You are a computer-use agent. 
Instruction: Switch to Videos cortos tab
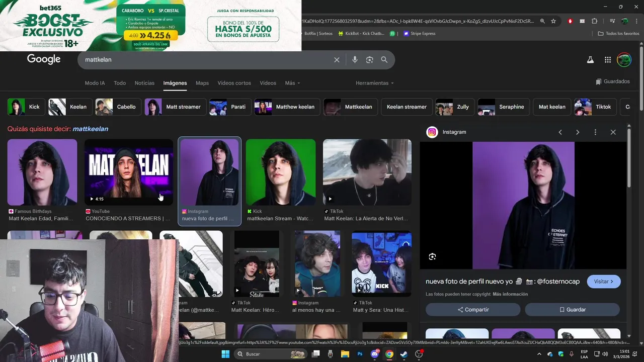coord(234,83)
